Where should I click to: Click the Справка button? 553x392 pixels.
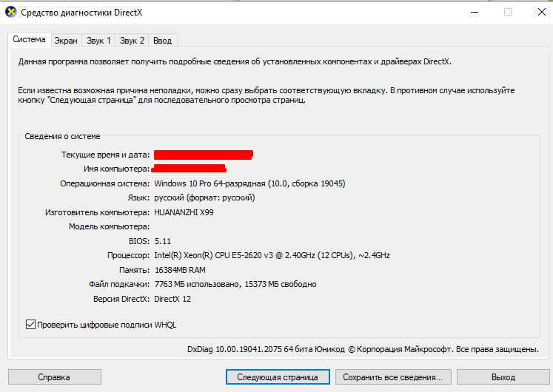55,377
